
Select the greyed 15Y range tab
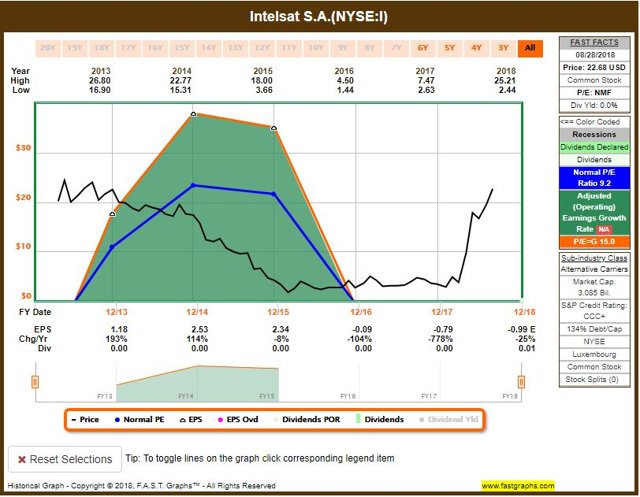coord(182,48)
